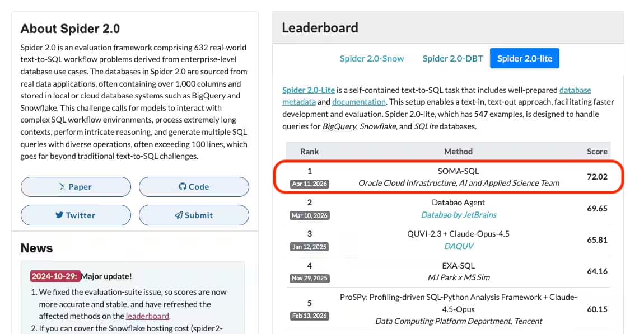Click the paper plane icon on Submit
The image size is (644, 334).
[179, 215]
